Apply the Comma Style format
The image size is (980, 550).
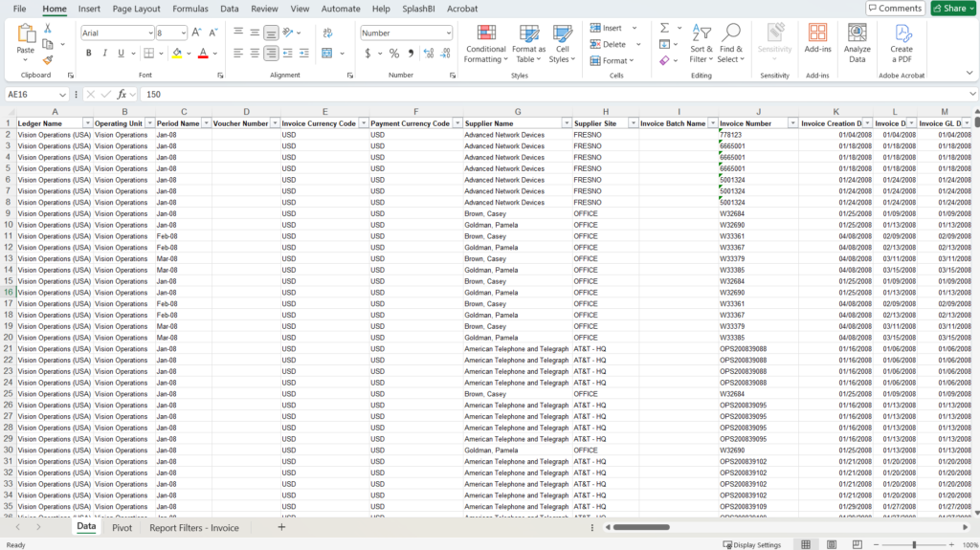click(411, 54)
